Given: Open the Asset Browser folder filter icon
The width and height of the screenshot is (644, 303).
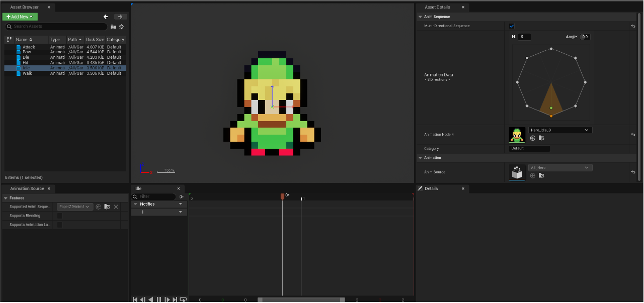Looking at the screenshot, I should [x=113, y=27].
